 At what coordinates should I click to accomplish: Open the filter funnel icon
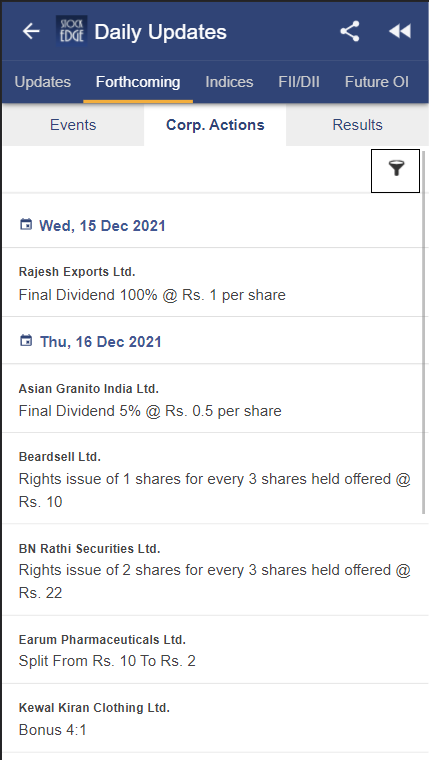pos(396,171)
